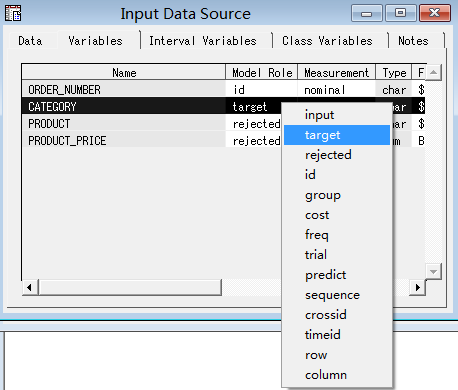Click the Model Role column header
This screenshot has height=390, width=458.
pyautogui.click(x=262, y=72)
